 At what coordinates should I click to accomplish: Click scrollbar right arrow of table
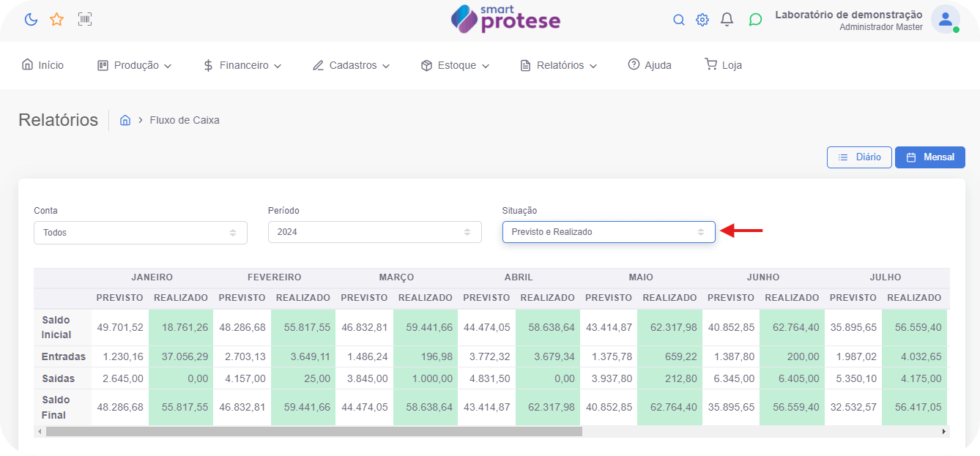(x=944, y=432)
